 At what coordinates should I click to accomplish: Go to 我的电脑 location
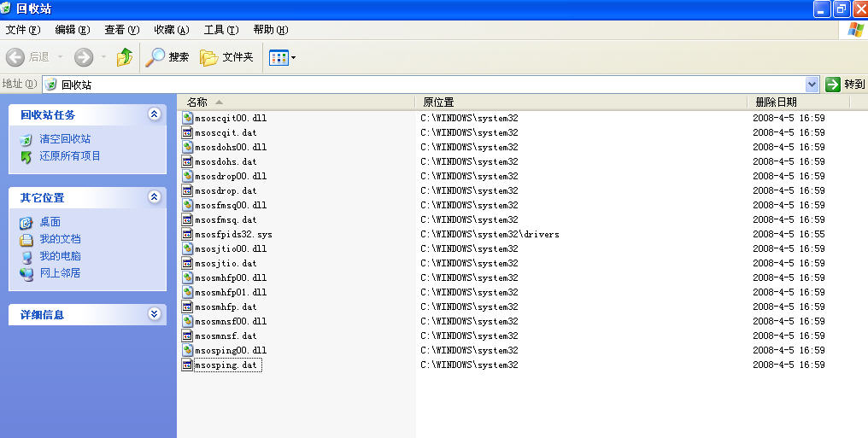point(60,257)
